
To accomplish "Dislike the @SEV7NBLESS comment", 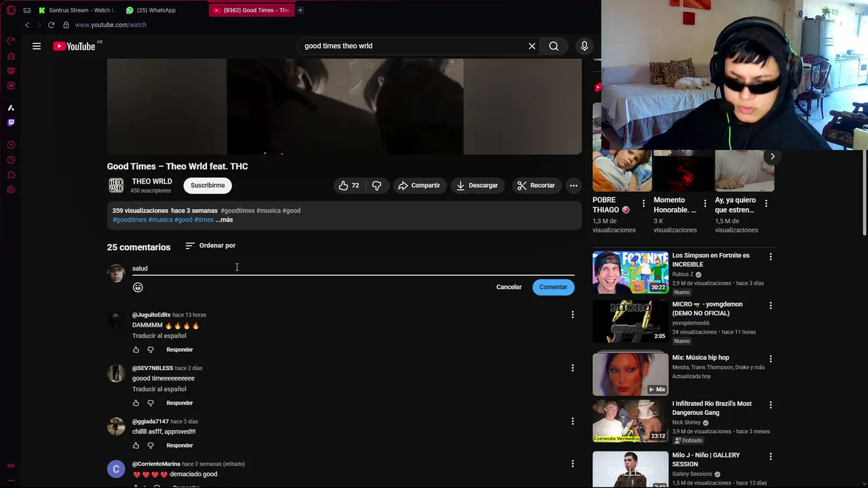I will pyautogui.click(x=151, y=403).
